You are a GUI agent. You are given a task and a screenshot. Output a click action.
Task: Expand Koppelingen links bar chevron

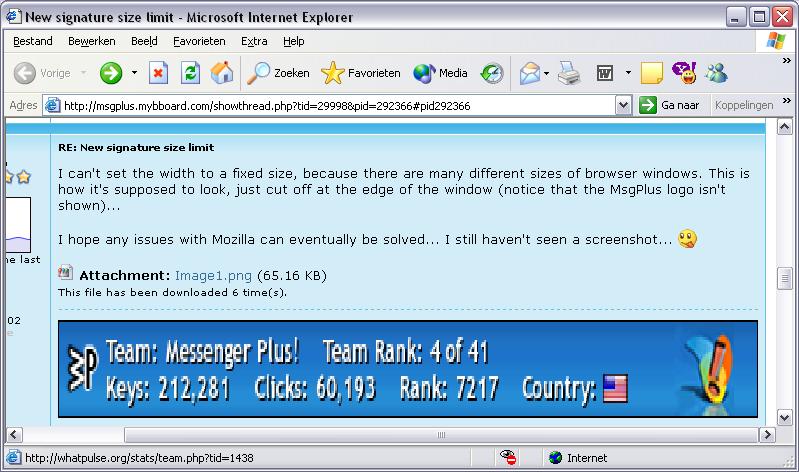(x=787, y=100)
